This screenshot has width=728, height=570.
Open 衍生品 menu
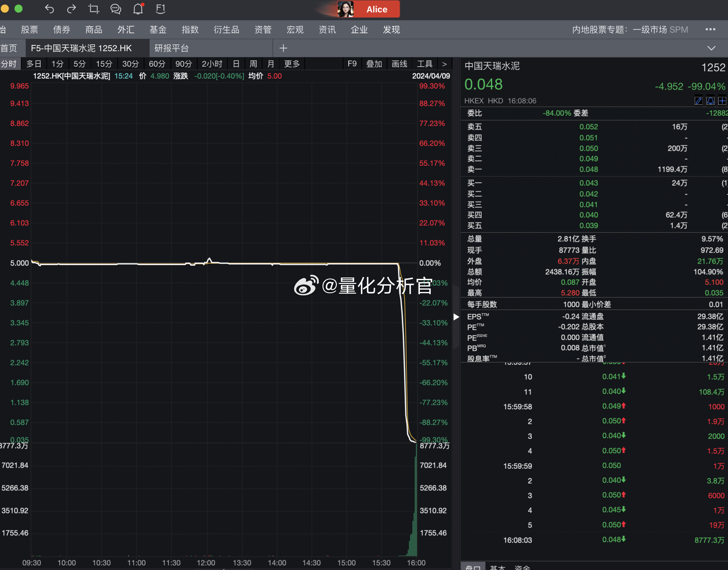(x=226, y=30)
